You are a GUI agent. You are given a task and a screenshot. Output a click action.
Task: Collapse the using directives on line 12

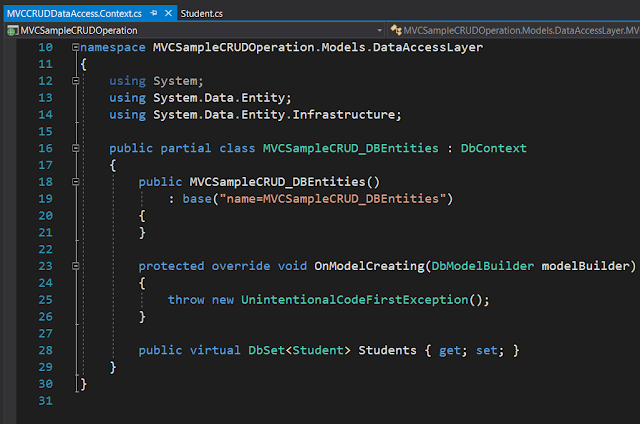coord(76,81)
